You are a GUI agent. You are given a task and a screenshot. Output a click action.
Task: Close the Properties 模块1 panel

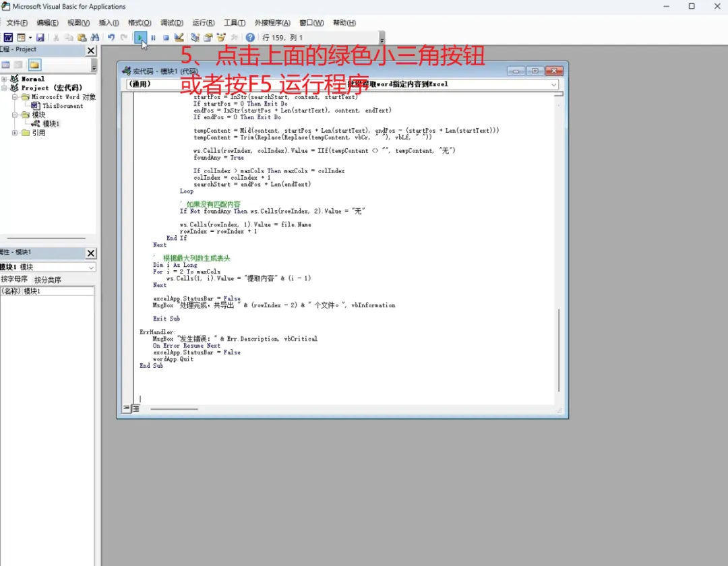coord(91,253)
